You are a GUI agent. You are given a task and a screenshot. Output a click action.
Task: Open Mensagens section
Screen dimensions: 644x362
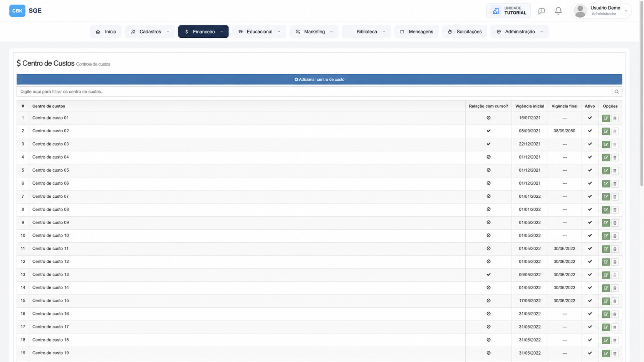[x=416, y=32]
